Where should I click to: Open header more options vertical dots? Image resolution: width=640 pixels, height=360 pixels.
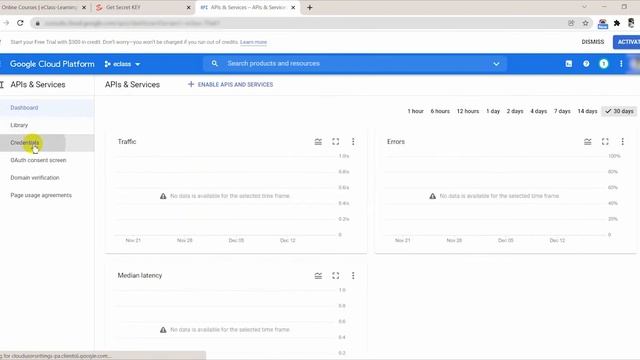click(x=621, y=64)
